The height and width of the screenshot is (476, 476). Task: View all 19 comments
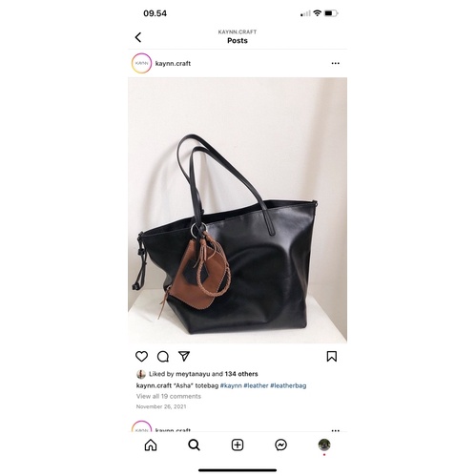(x=169, y=396)
